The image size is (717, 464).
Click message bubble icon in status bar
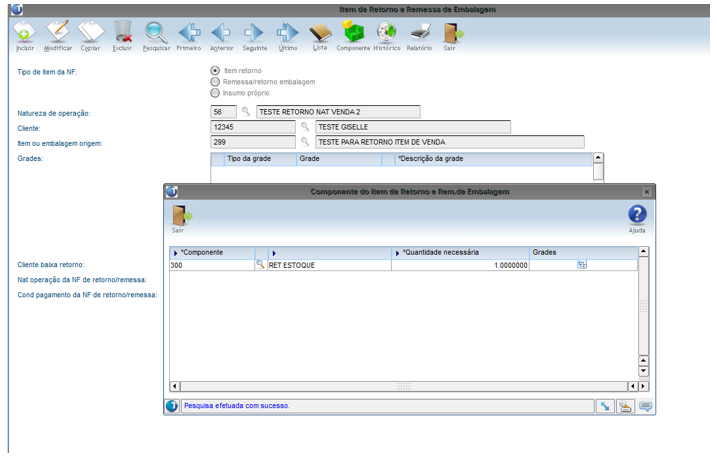pyautogui.click(x=645, y=405)
